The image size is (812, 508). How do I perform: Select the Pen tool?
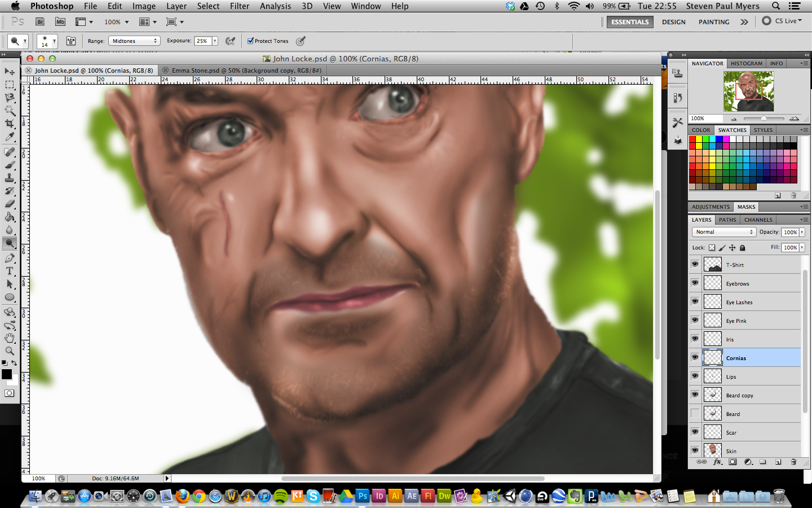click(10, 258)
